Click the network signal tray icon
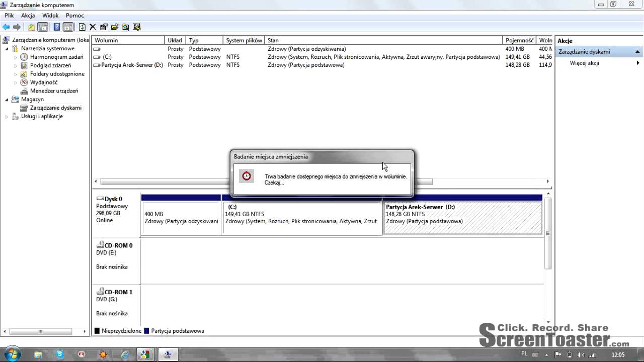 591,354
